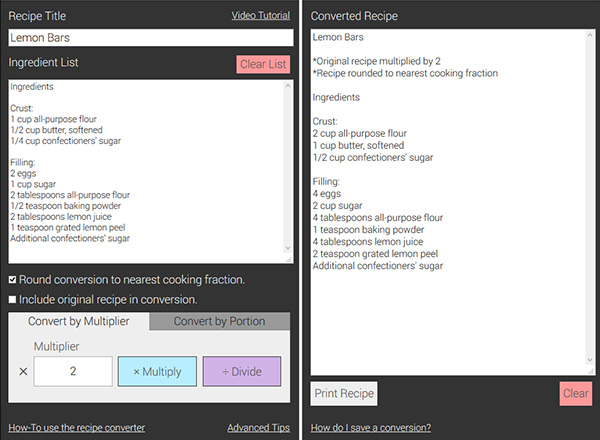The image size is (600, 440).
Task: Switch to Convert by Portion tab
Action: pos(220,321)
